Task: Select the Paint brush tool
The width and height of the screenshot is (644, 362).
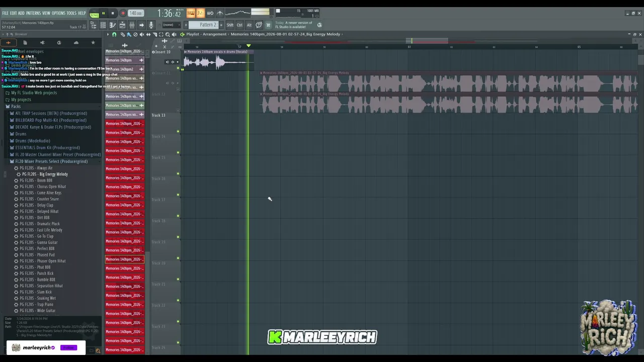Action: point(129,34)
